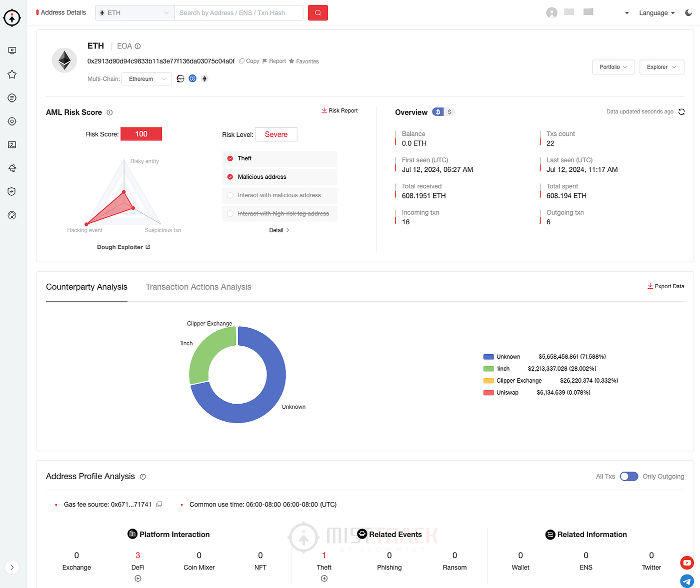Select the node graph icon in sidebar

tap(12, 168)
